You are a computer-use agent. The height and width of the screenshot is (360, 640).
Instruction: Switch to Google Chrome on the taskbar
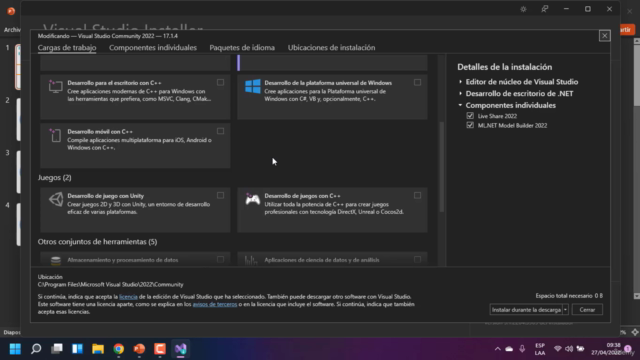click(119, 349)
